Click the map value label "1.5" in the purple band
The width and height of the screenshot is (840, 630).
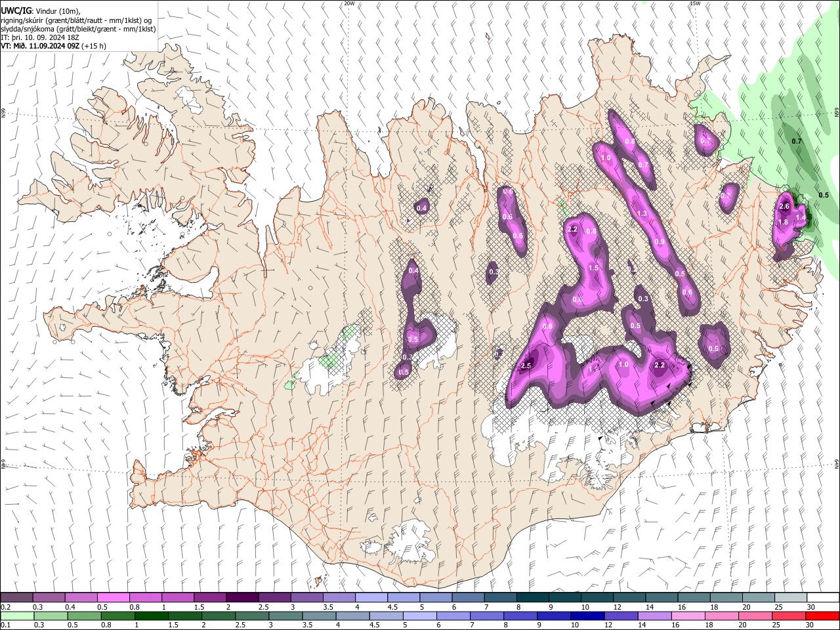coord(593,268)
